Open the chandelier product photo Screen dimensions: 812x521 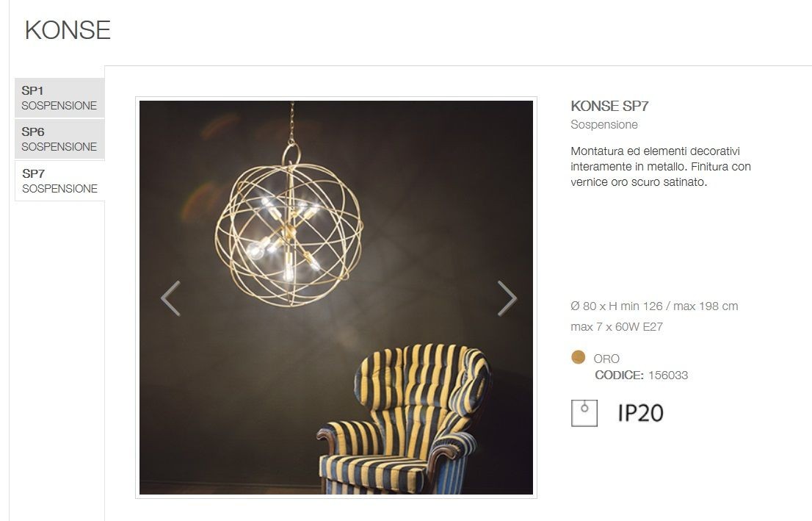click(x=336, y=298)
